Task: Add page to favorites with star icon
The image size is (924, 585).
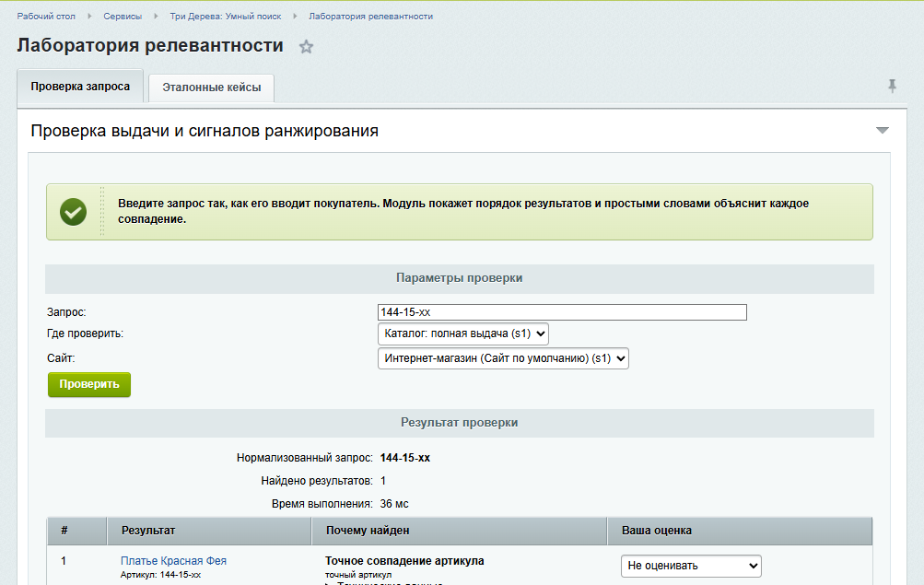Action: click(306, 47)
